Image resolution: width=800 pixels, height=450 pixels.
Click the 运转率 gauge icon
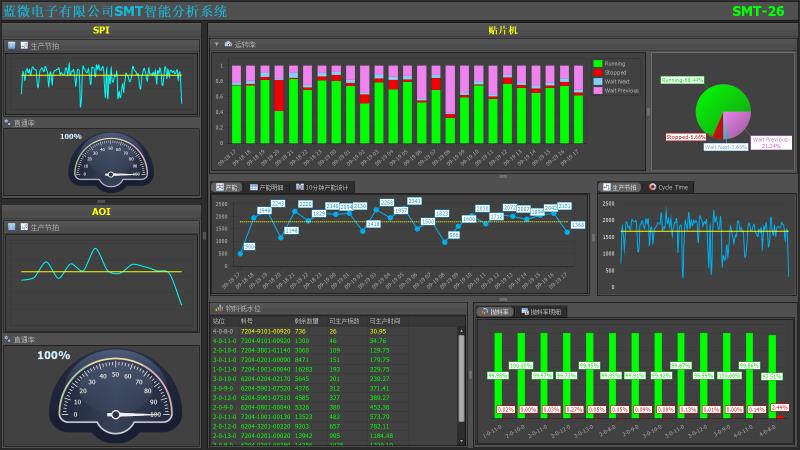(x=228, y=45)
